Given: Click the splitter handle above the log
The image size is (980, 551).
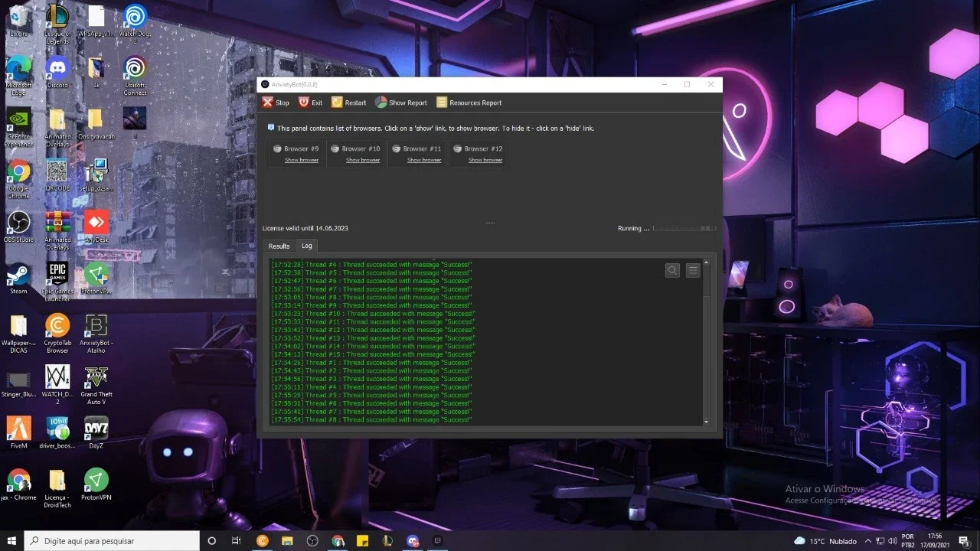Looking at the screenshot, I should (490, 223).
